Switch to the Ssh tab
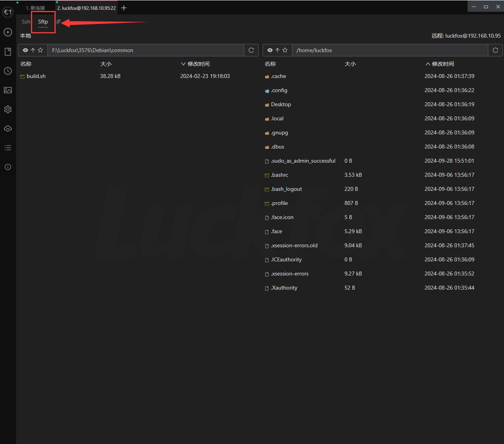This screenshot has width=504, height=444. (26, 22)
